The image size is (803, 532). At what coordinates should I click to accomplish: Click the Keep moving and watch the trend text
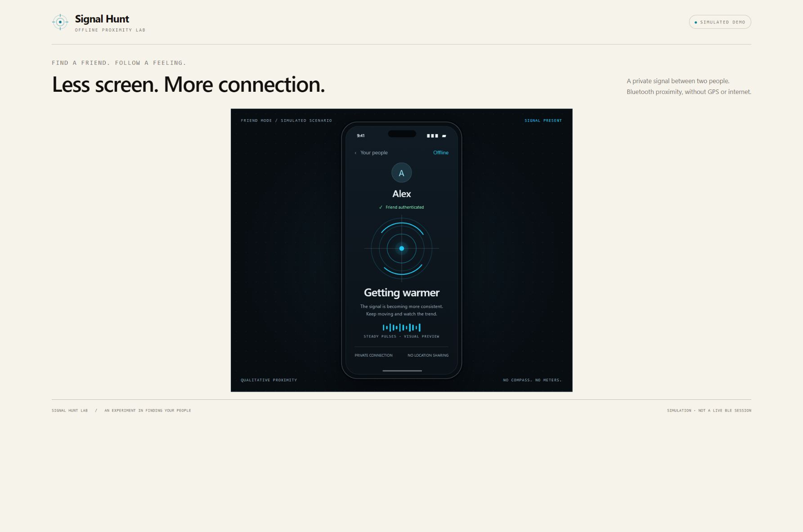point(401,314)
